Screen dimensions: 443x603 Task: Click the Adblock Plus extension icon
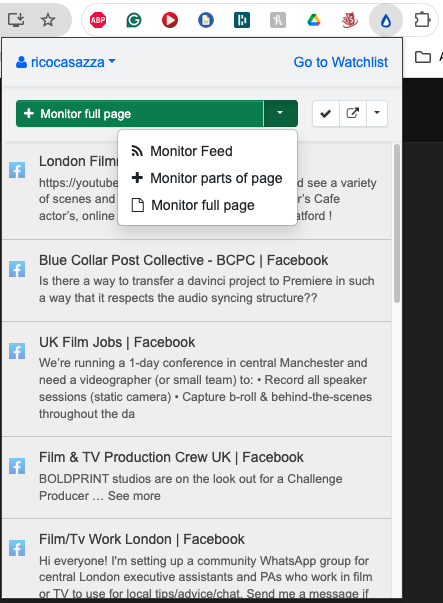coord(98,20)
